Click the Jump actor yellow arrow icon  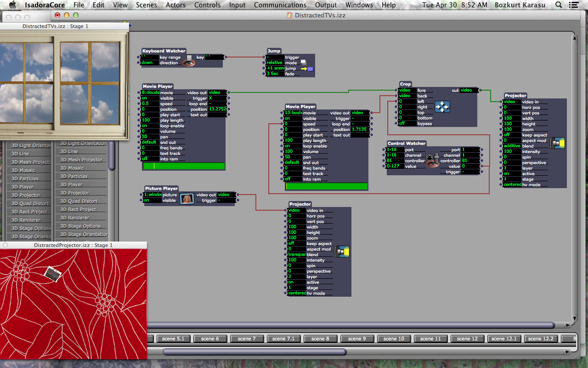coord(304,69)
